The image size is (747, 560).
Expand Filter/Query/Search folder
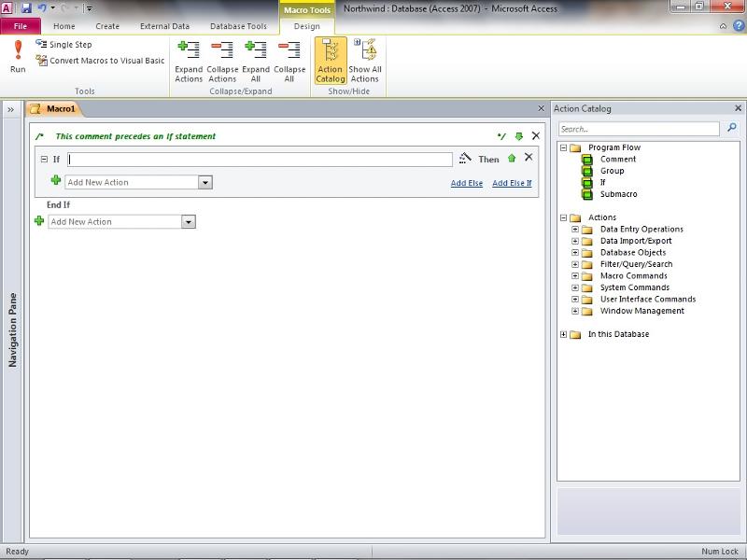coord(575,264)
